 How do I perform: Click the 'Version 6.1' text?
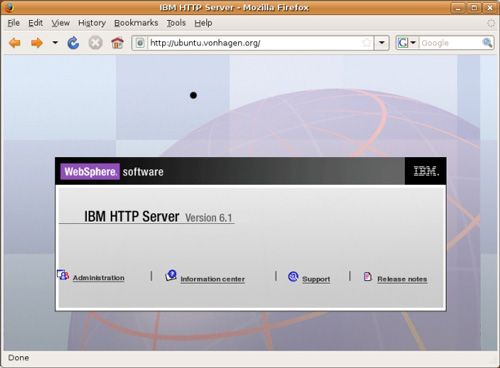tap(209, 218)
